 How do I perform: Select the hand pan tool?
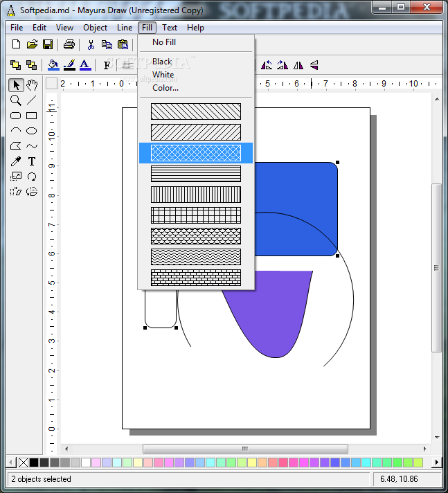coord(32,85)
